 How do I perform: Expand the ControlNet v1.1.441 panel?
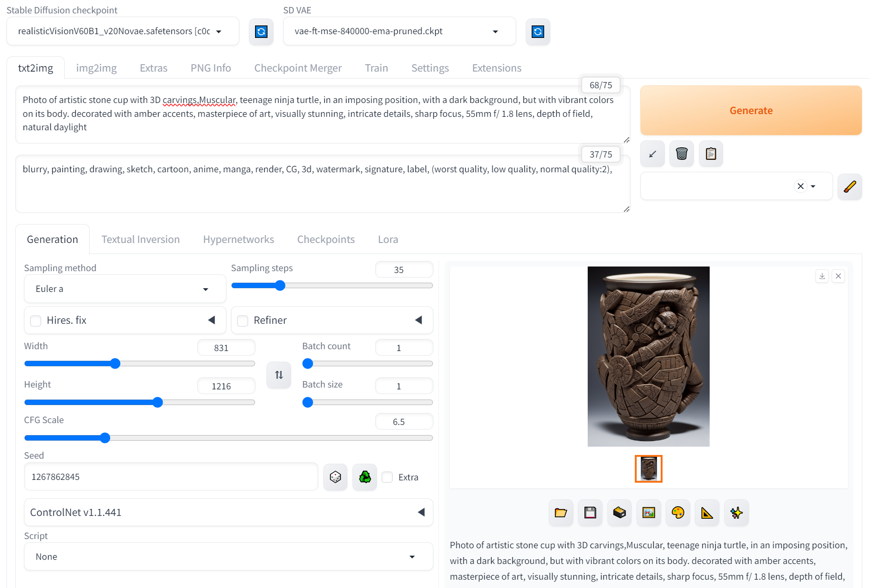[228, 512]
